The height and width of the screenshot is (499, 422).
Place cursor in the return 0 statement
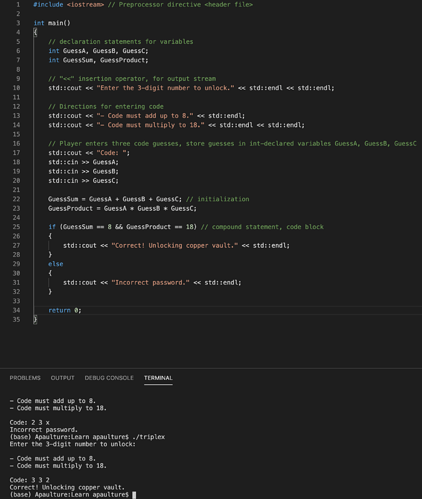click(65, 310)
